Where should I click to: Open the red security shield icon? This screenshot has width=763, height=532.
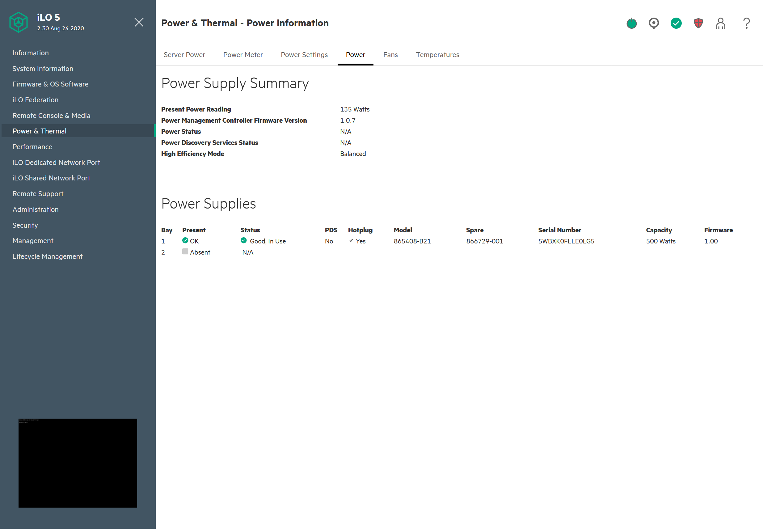pos(698,23)
